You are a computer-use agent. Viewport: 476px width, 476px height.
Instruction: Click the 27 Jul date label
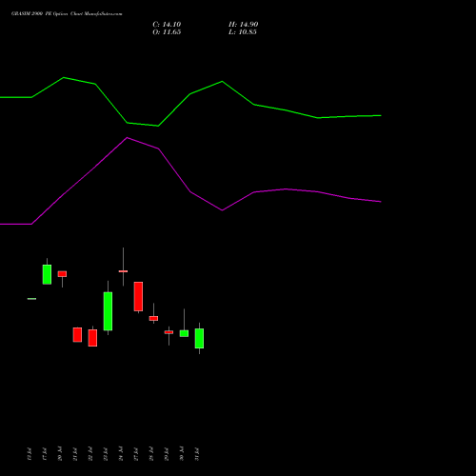tap(136, 454)
